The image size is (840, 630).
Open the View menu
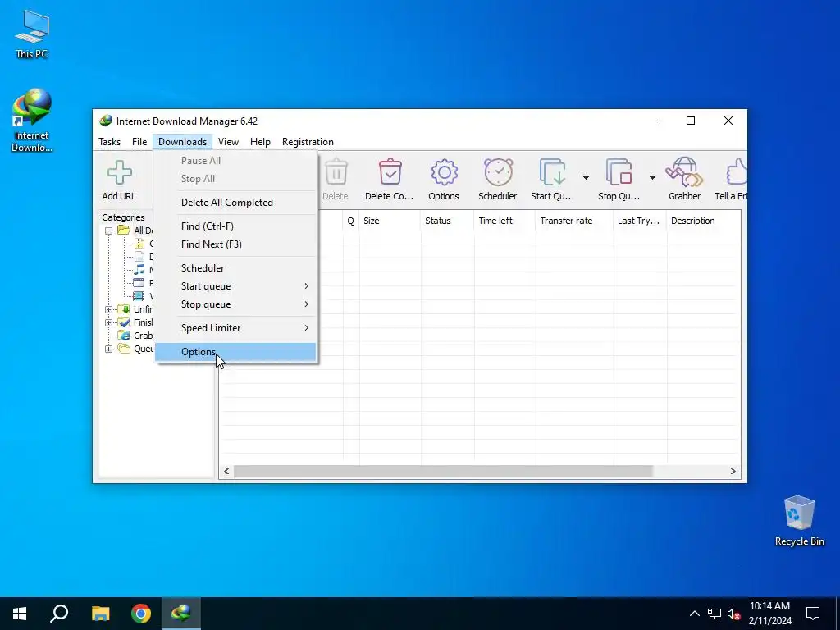[x=228, y=142]
